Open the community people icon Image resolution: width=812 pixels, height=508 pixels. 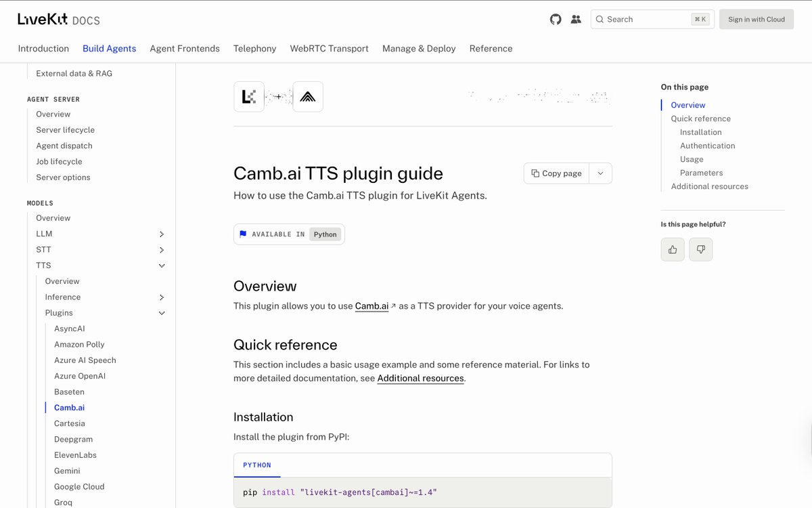pos(576,20)
